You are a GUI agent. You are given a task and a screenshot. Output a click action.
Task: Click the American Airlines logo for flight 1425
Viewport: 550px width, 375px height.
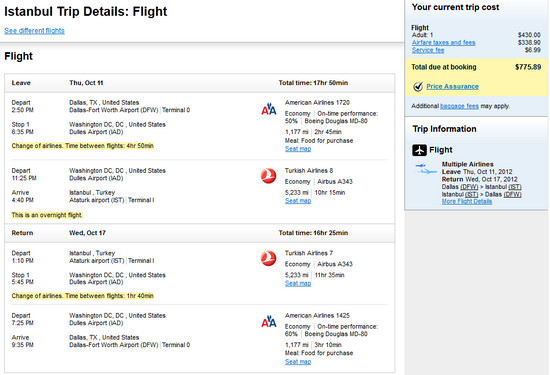point(269,321)
